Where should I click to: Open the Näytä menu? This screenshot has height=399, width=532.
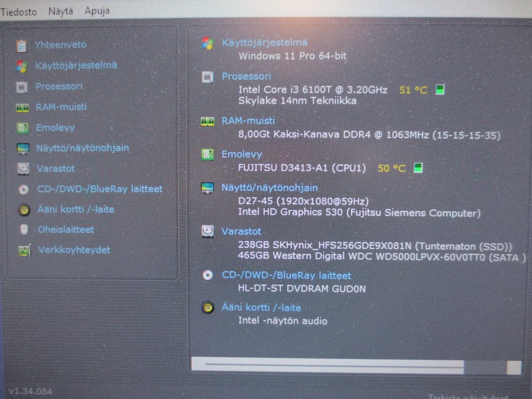tap(61, 11)
